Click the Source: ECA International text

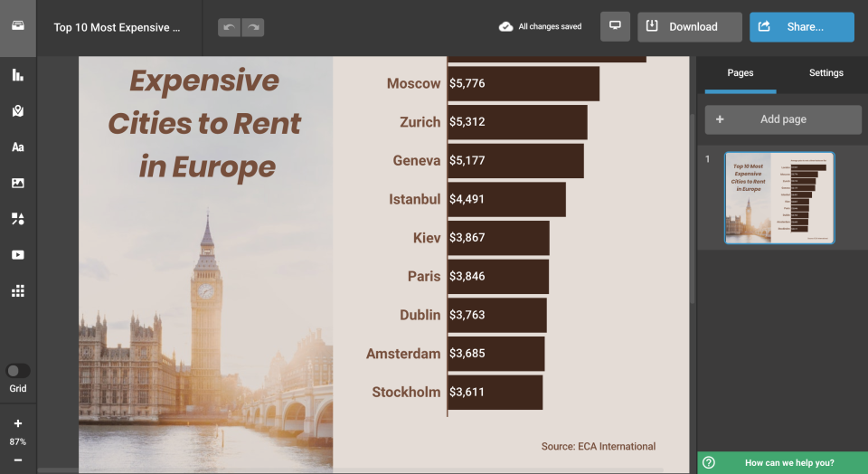(x=599, y=446)
